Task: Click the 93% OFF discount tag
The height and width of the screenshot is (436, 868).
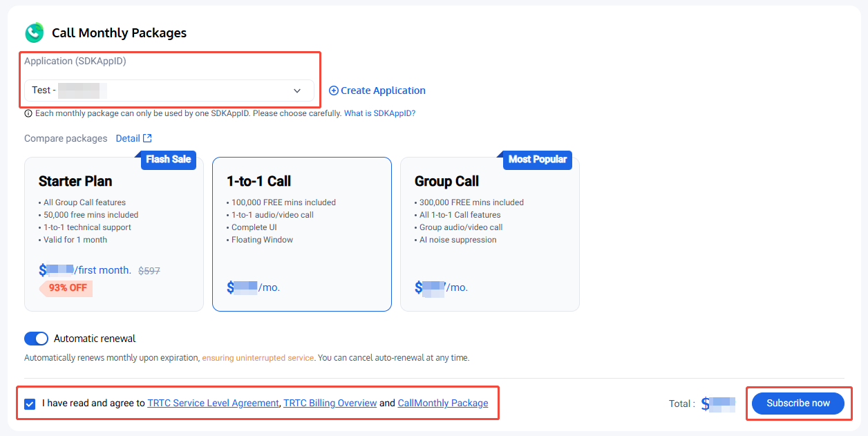Action: click(x=67, y=288)
